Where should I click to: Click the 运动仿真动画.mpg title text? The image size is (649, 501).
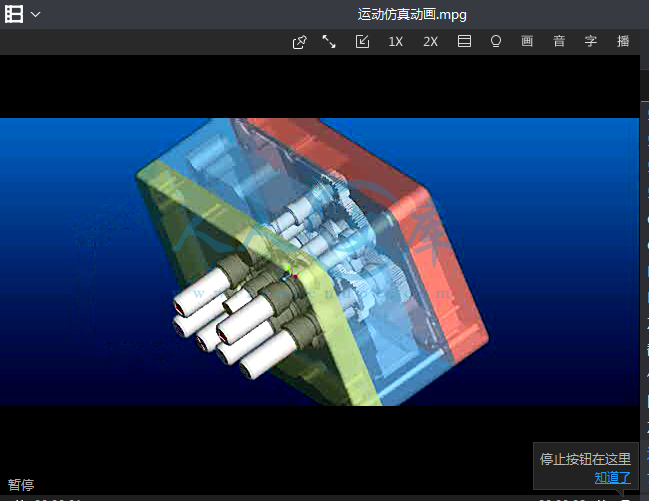click(x=412, y=14)
